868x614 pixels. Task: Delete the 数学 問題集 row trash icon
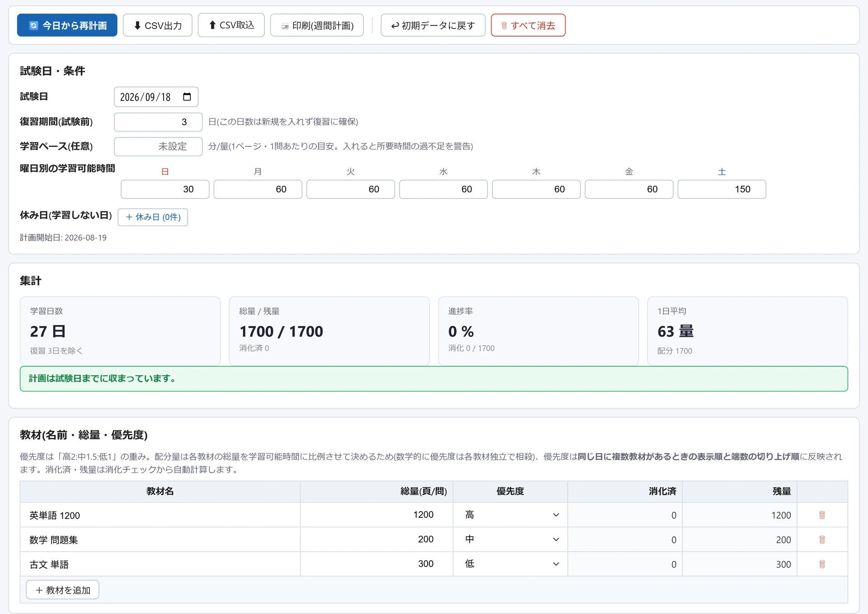coord(822,539)
